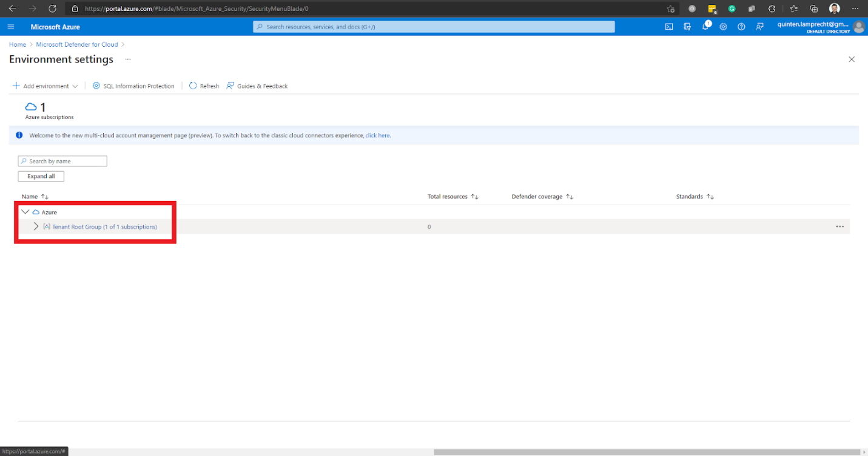Click the Search by name field
Viewport: 868px width, 456px height.
pyautogui.click(x=62, y=161)
